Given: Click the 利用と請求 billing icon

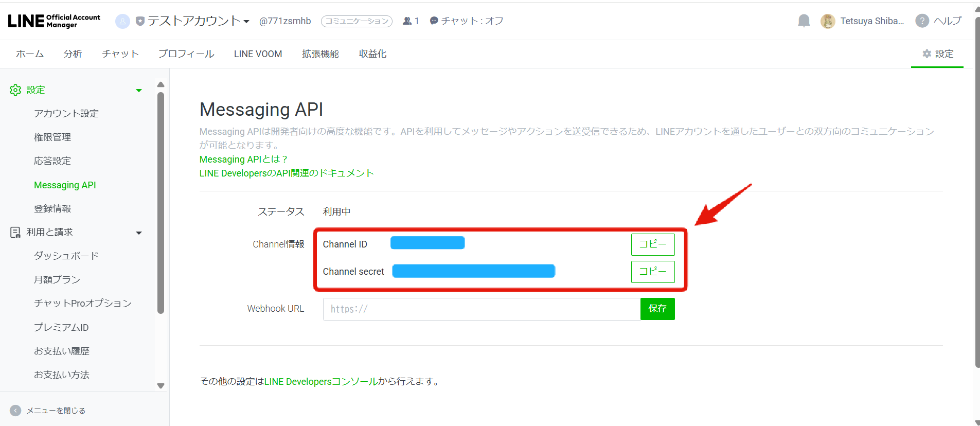Looking at the screenshot, I should [x=15, y=233].
